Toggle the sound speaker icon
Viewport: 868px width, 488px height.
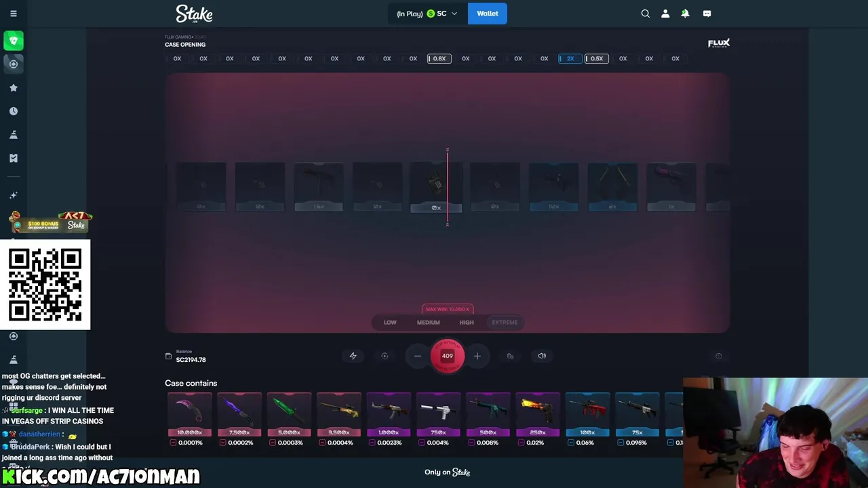[542, 356]
